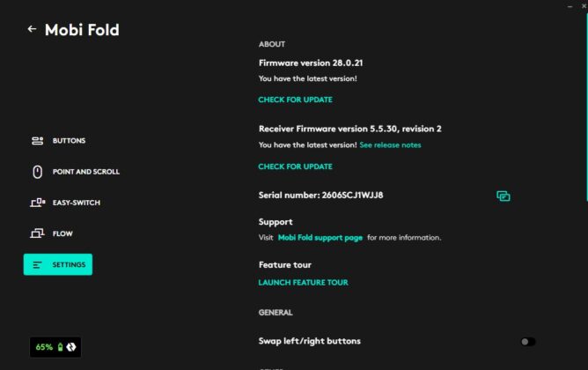Toggle Swap left/right buttons switch
Screen dimensions: 588x370
527,342
